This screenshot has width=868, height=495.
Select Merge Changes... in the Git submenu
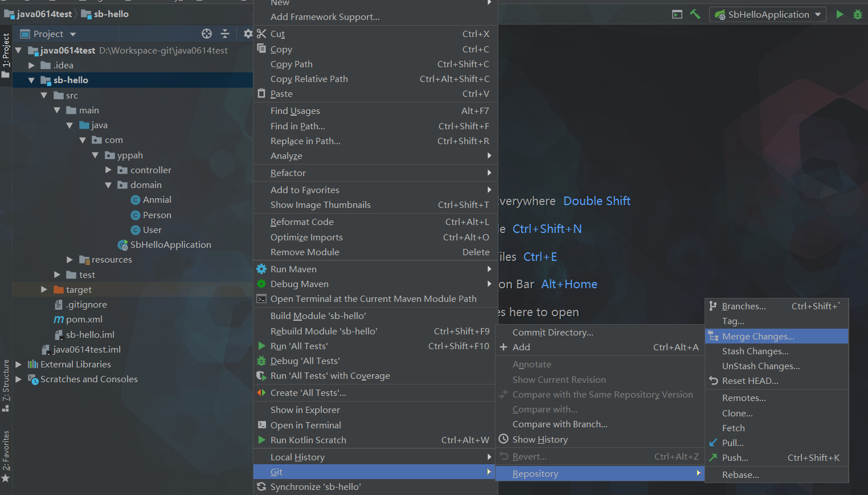(758, 337)
